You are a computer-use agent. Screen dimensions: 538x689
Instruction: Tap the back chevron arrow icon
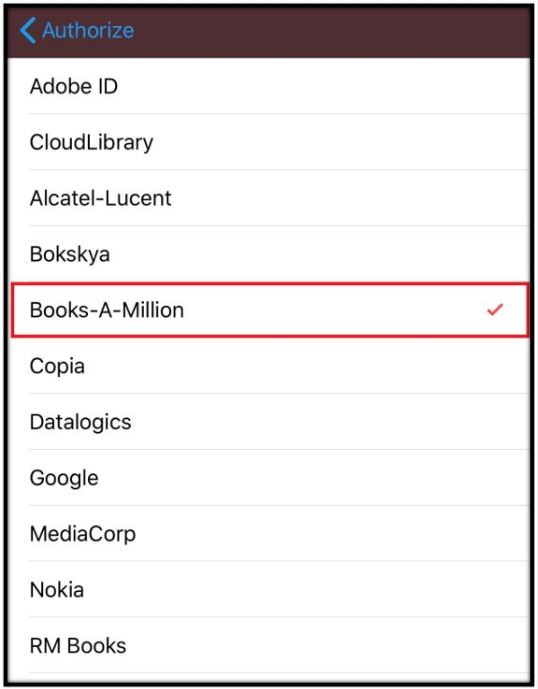pyautogui.click(x=28, y=30)
